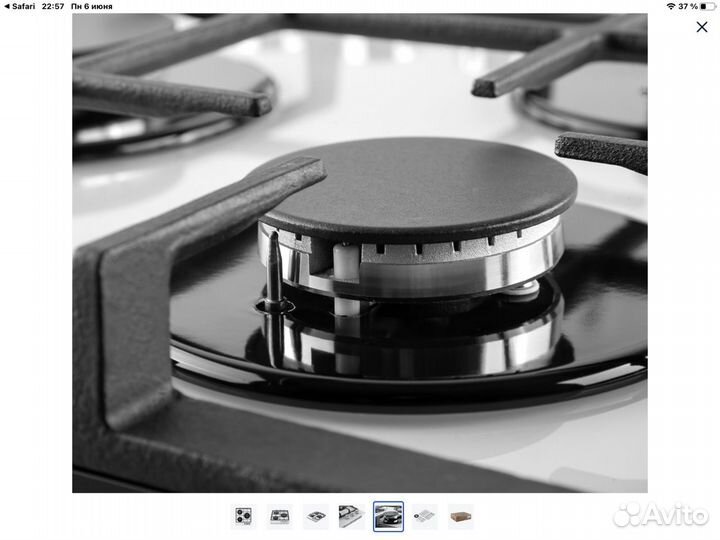Tap the main gas burner photo
Image resolution: width=720 pixels, height=540 pixels.
360,252
